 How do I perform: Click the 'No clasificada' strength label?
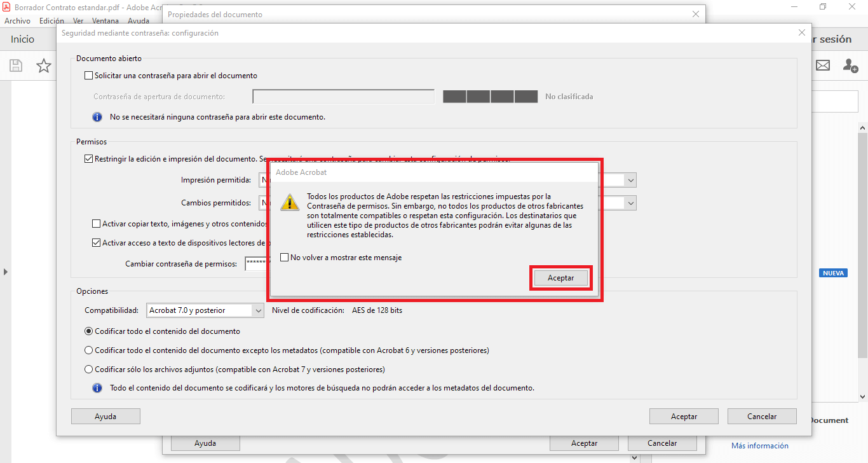(569, 97)
